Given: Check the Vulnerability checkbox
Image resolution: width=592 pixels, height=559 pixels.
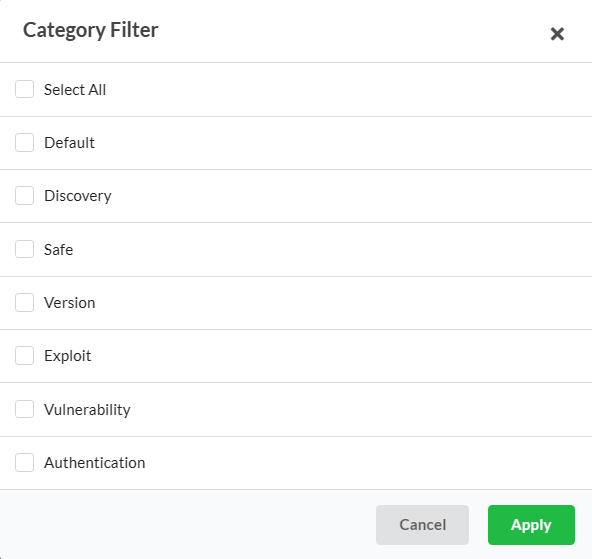Looking at the screenshot, I should [x=25, y=409].
